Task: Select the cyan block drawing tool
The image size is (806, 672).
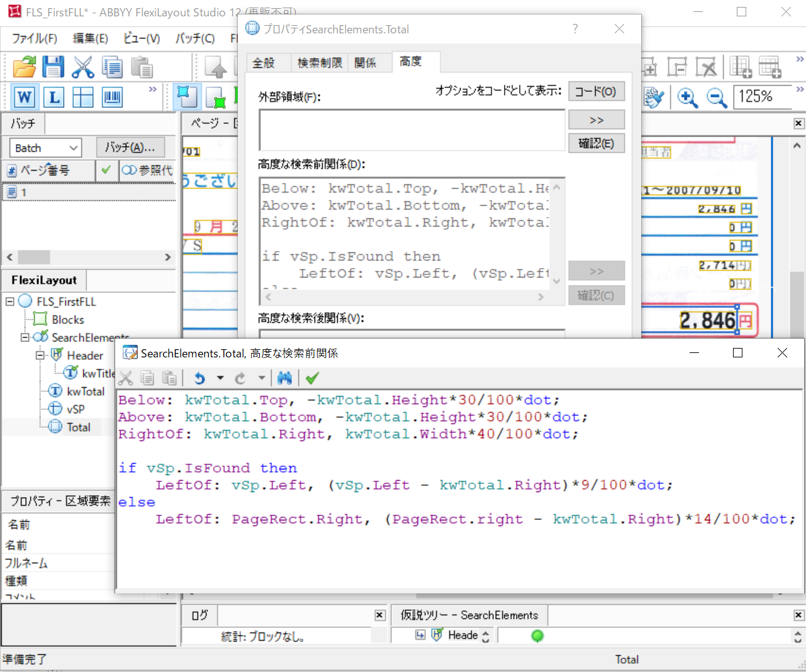Action: click(x=187, y=97)
